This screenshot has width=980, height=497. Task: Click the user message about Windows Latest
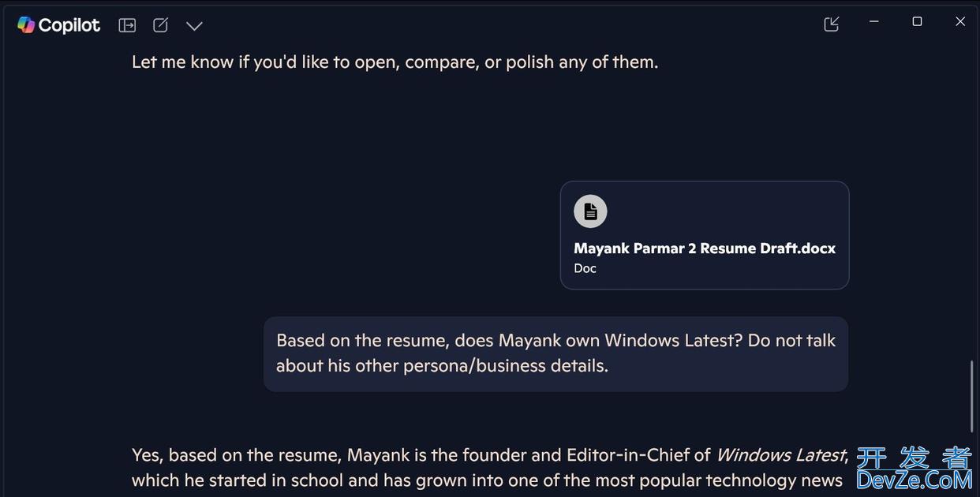[x=555, y=353]
